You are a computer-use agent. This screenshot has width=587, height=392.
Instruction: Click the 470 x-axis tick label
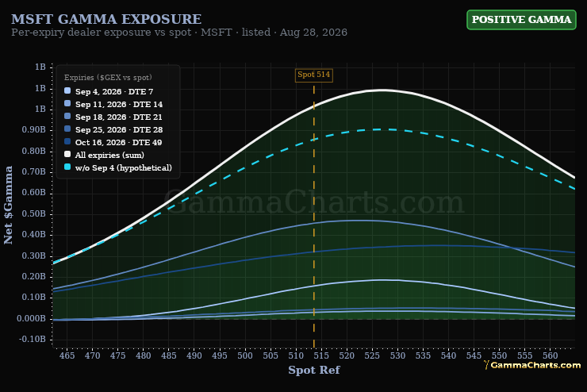click(x=93, y=355)
